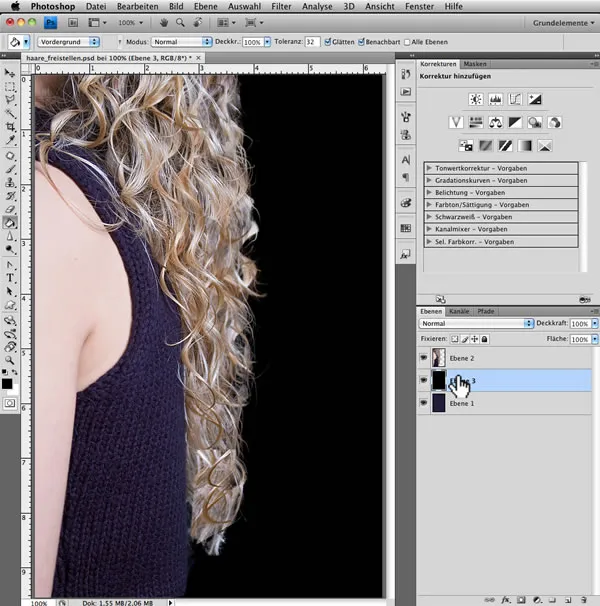Open the Filter menu
The width and height of the screenshot is (600, 606).
pos(282,6)
